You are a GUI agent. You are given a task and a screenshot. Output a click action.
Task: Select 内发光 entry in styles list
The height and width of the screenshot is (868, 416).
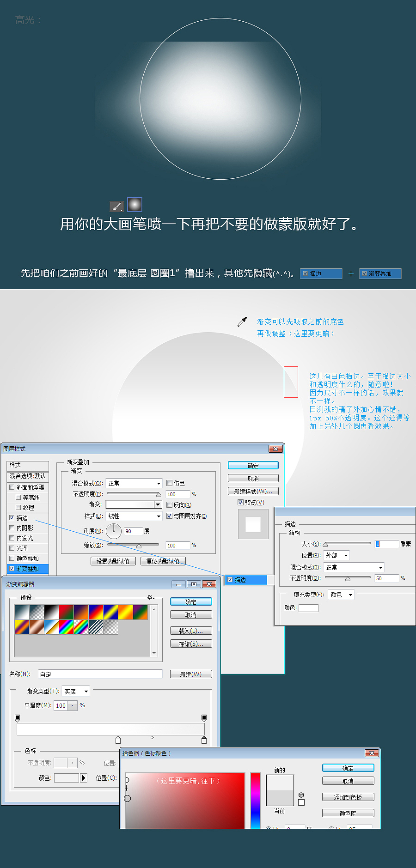(x=25, y=538)
